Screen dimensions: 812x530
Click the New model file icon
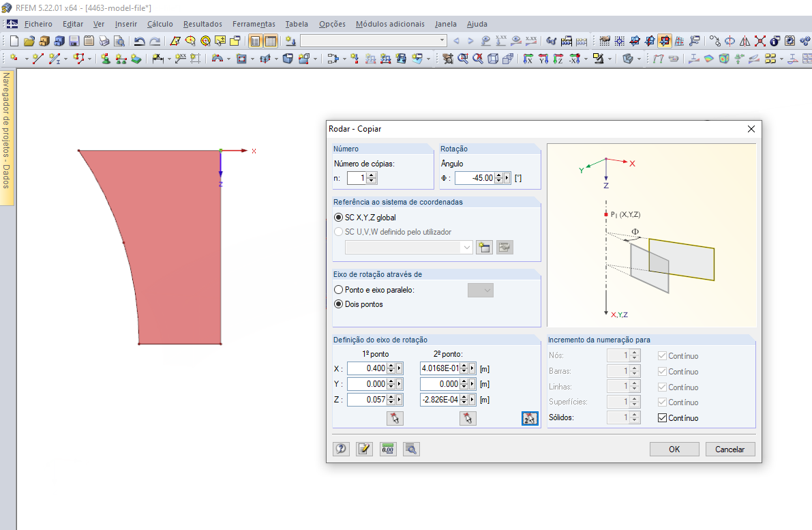click(x=14, y=41)
